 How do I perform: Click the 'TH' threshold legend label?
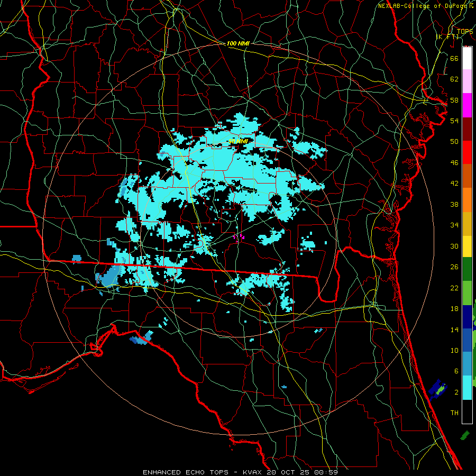tap(454, 413)
